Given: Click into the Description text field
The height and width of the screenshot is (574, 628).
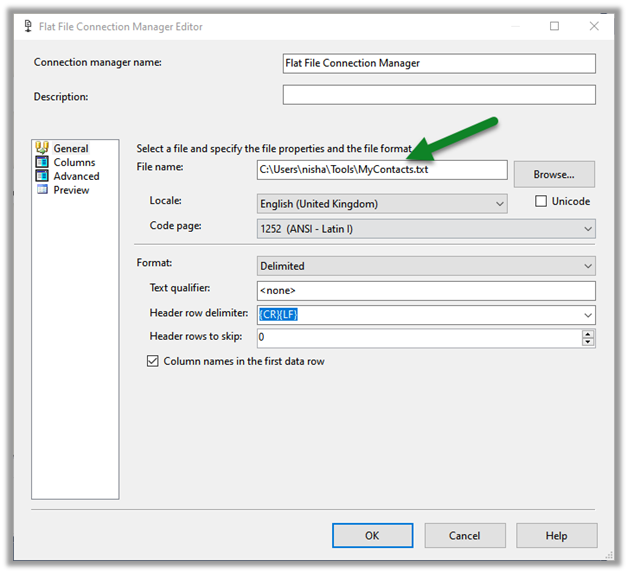Looking at the screenshot, I should [x=439, y=95].
